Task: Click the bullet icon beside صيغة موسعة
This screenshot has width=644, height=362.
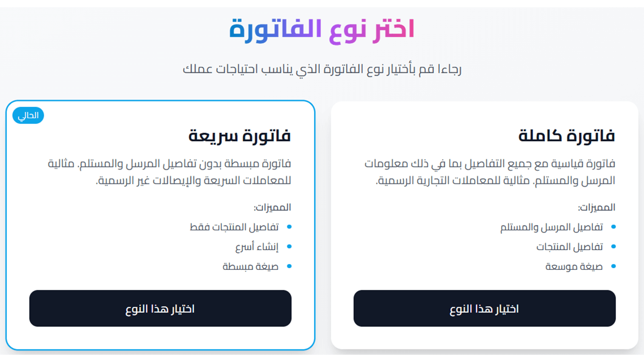Action: (x=613, y=266)
